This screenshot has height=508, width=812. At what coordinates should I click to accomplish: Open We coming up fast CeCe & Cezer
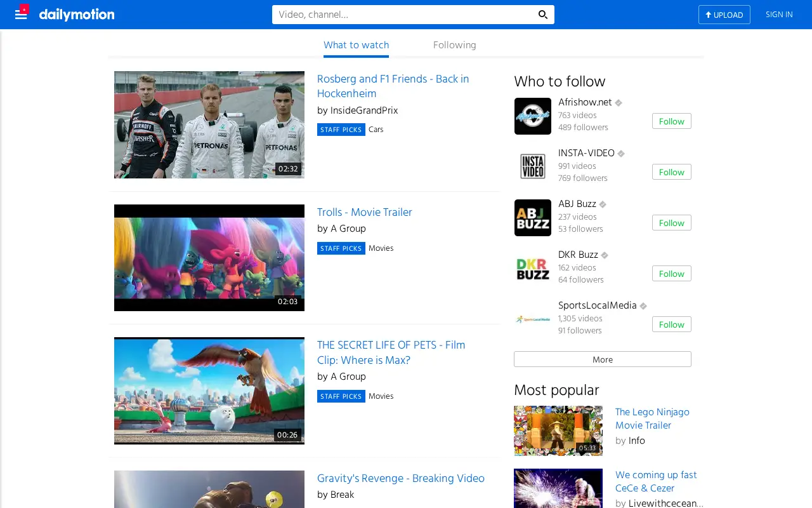[656, 481]
